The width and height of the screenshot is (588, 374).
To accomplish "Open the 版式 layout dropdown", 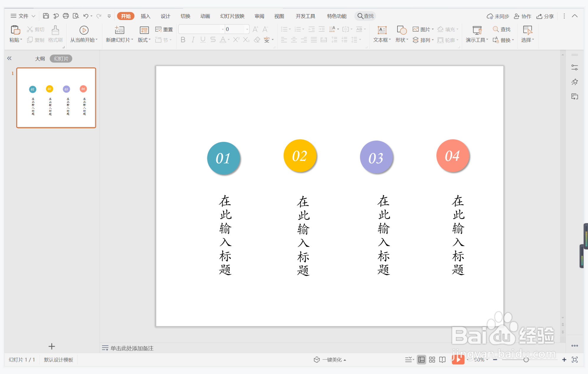I will coord(144,40).
